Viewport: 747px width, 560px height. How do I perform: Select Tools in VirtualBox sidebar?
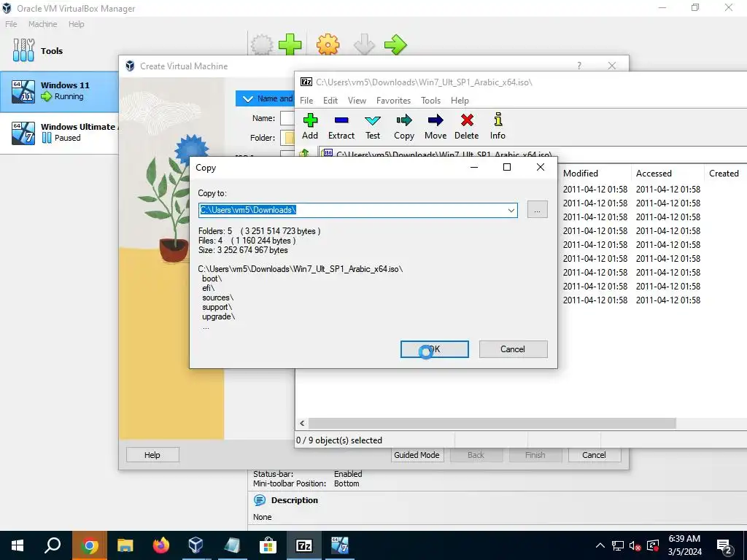59,50
